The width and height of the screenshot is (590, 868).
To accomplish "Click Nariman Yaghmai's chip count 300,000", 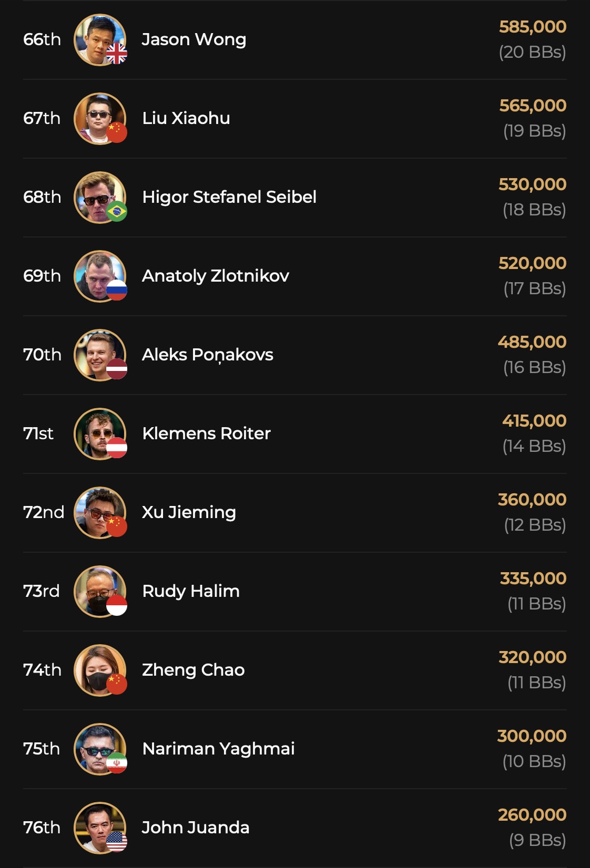I will pos(532,736).
